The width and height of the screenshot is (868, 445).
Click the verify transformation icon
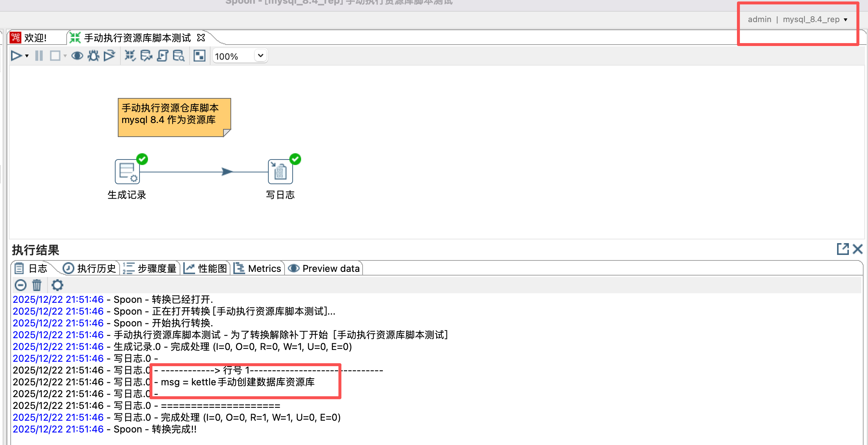point(130,56)
